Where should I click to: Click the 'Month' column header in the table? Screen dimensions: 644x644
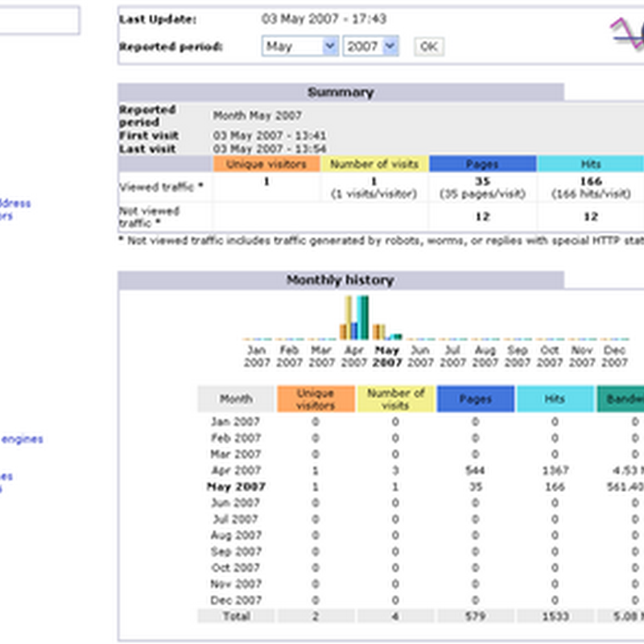coord(236,398)
